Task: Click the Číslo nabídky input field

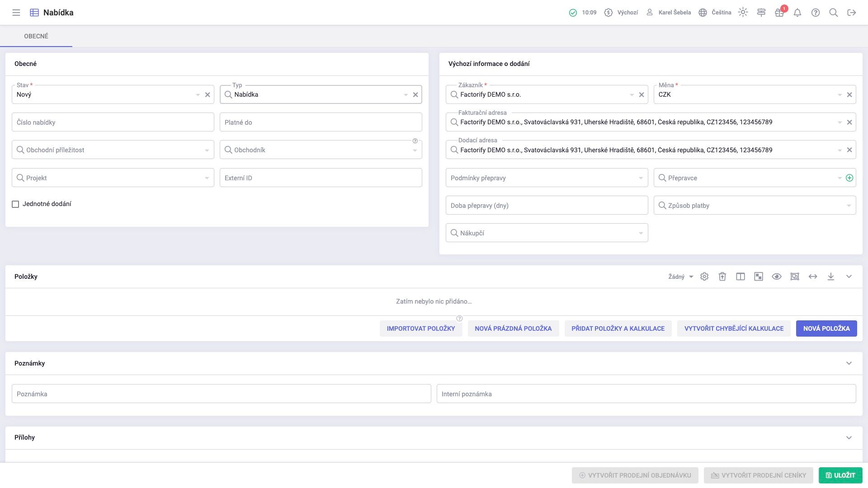Action: (x=113, y=122)
